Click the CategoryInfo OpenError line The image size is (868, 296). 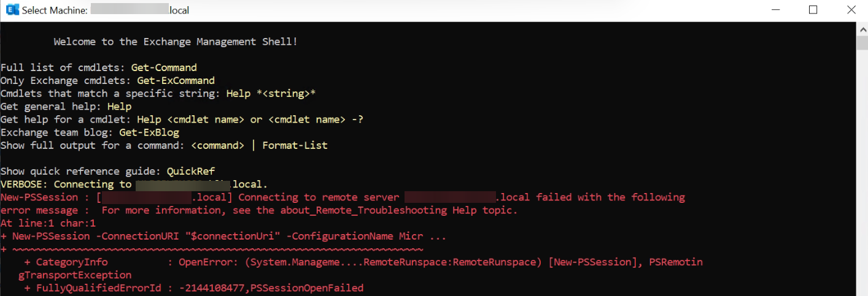362,262
